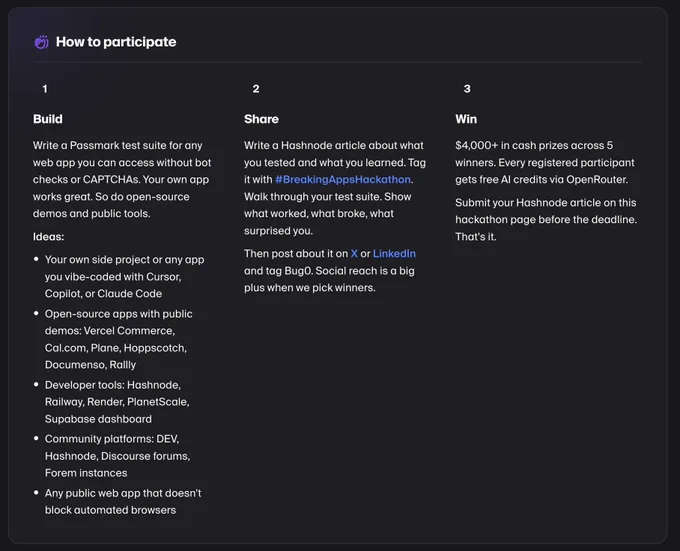Click the step number 1
This screenshot has width=680, height=551.
[x=45, y=89]
